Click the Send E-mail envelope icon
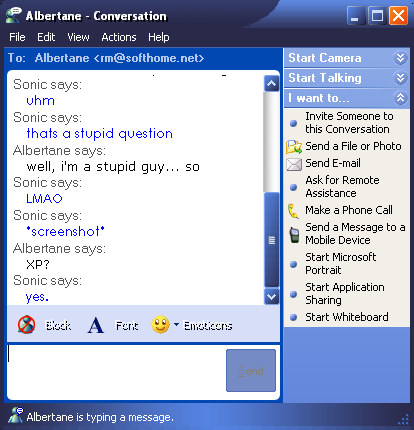This screenshot has height=430, width=414. coord(294,164)
